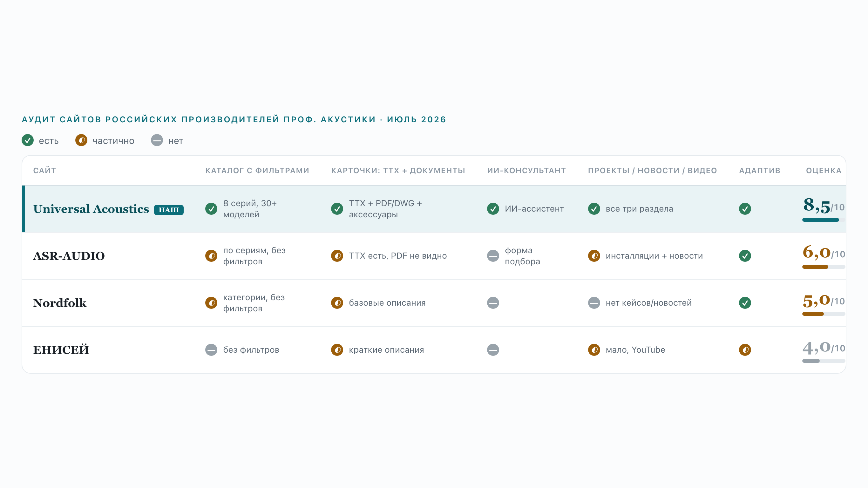868x488 pixels.
Task: Click the 'НАШ' badge
Action: [x=169, y=210]
